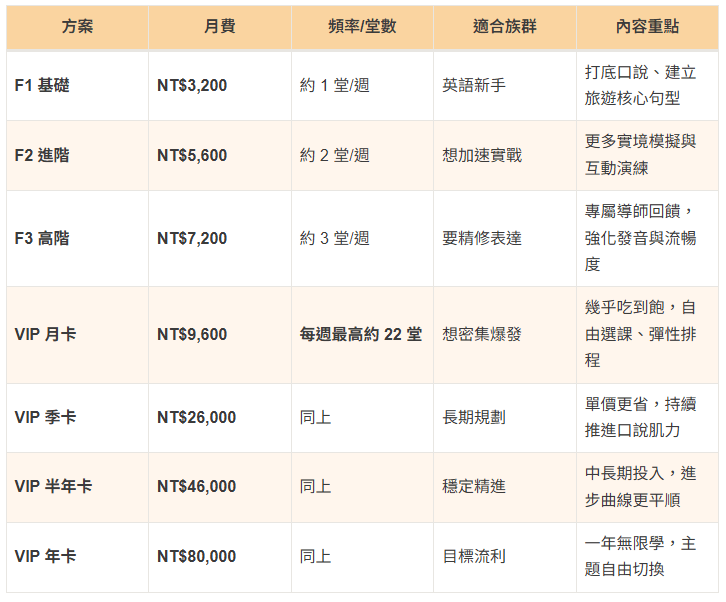This screenshot has height=602, width=726.
Task: Click the NT$3,200 price cell
Action: pos(192,86)
